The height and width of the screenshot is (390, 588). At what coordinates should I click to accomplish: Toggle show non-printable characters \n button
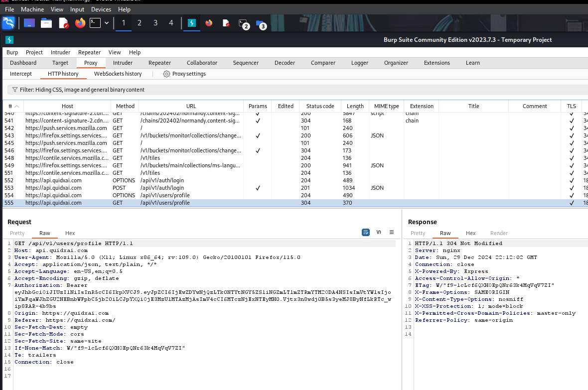[379, 232]
